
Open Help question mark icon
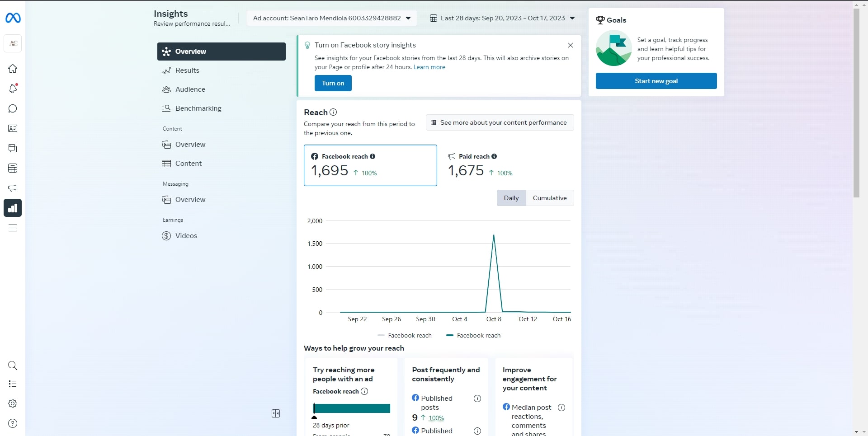(13, 423)
